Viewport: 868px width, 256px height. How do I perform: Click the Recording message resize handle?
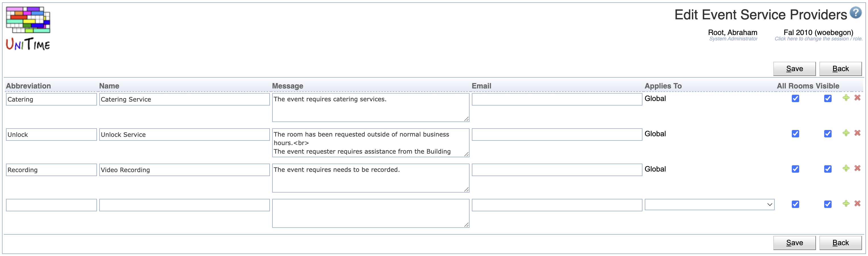(x=466, y=189)
